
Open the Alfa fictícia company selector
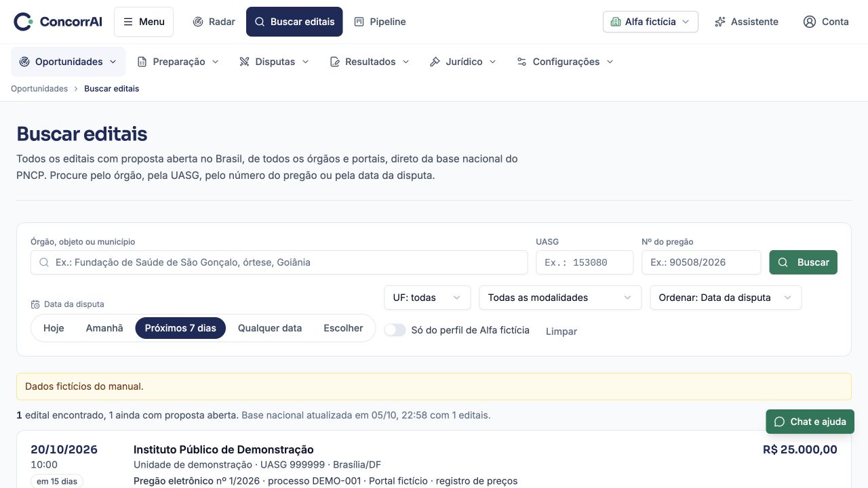(x=650, y=22)
